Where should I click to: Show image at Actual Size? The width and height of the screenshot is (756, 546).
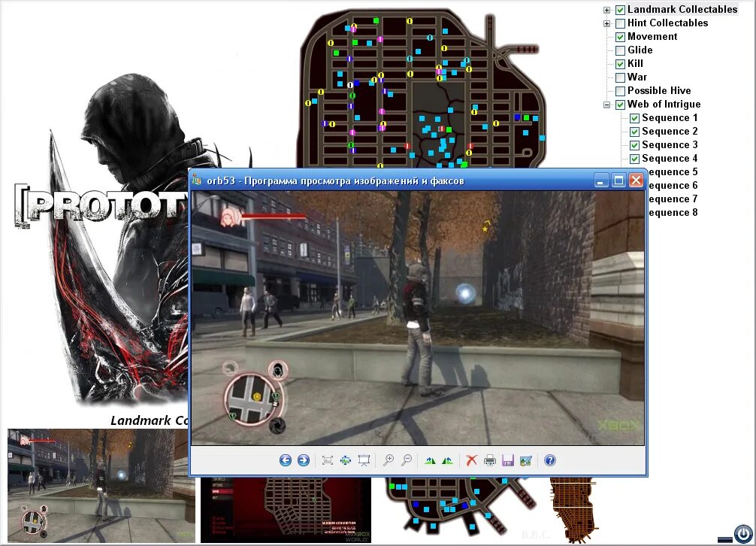click(x=346, y=460)
